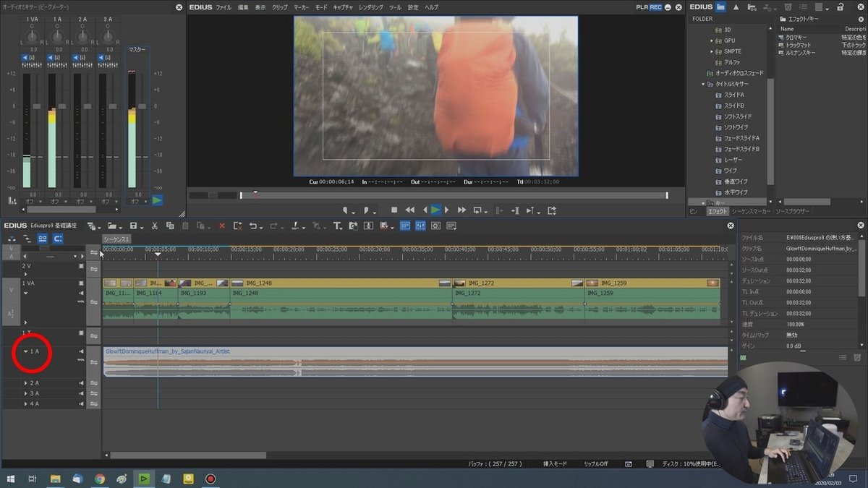
Task: Click the Next Frame button
Action: (x=446, y=210)
